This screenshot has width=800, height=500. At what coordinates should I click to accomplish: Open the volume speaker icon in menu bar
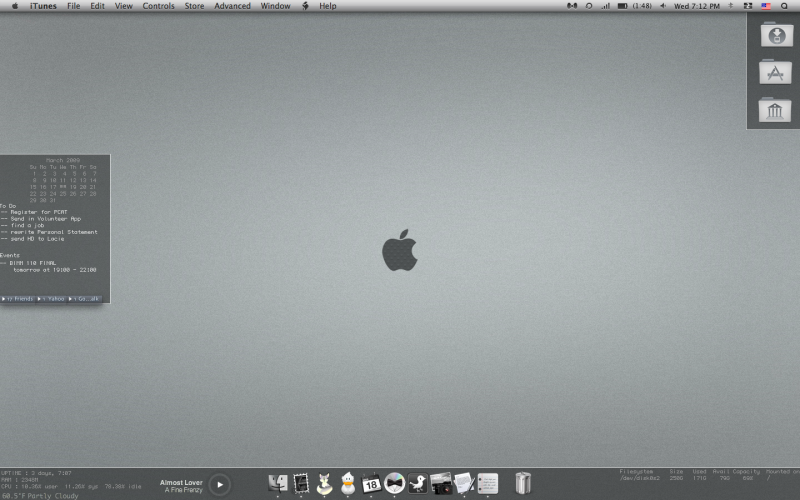(663, 6)
